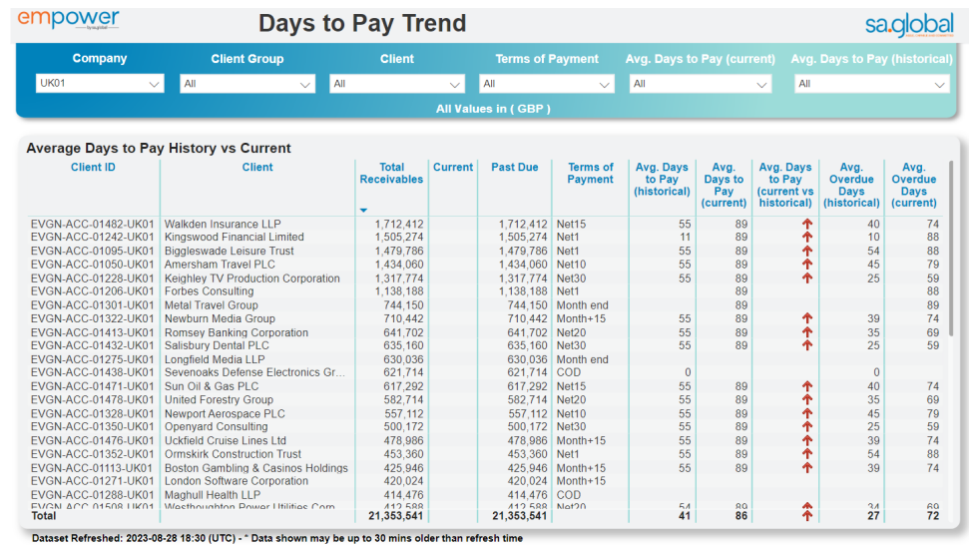Click the Dataset Refreshed timestamp text
980x545 pixels.
[276, 538]
